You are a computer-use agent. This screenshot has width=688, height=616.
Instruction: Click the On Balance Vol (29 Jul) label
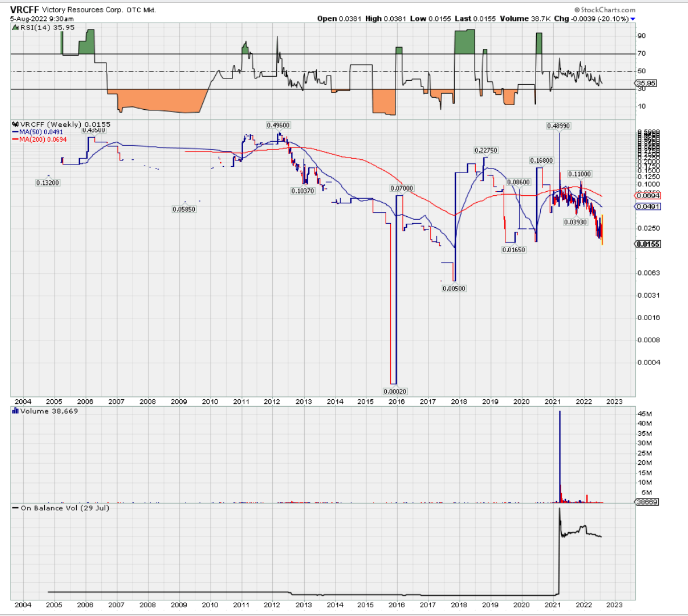[x=65, y=508]
